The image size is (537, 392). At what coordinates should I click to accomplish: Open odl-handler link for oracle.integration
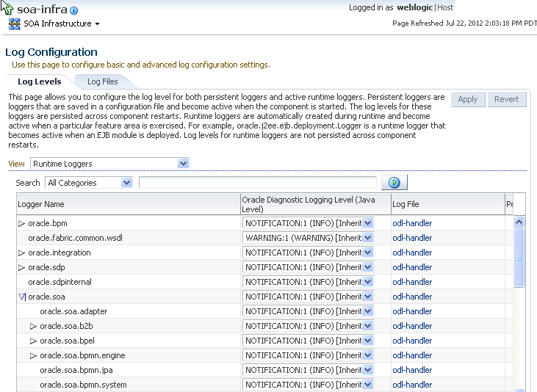412,253
